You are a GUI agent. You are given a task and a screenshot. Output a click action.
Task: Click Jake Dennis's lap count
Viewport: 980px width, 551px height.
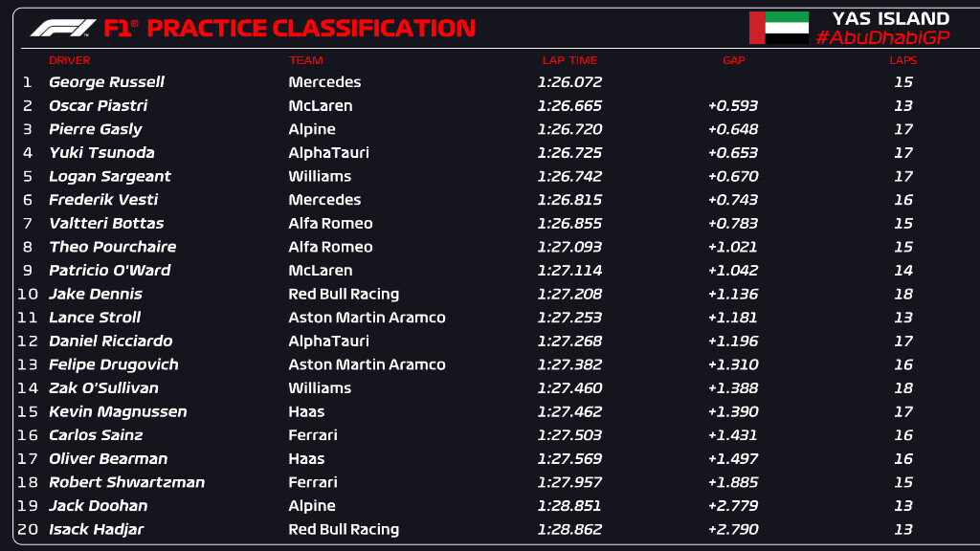(902, 294)
